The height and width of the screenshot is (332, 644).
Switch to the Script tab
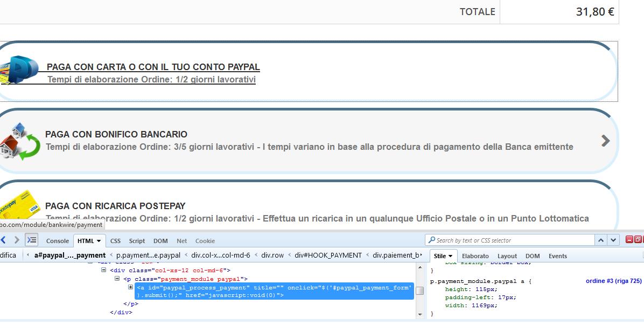(137, 241)
